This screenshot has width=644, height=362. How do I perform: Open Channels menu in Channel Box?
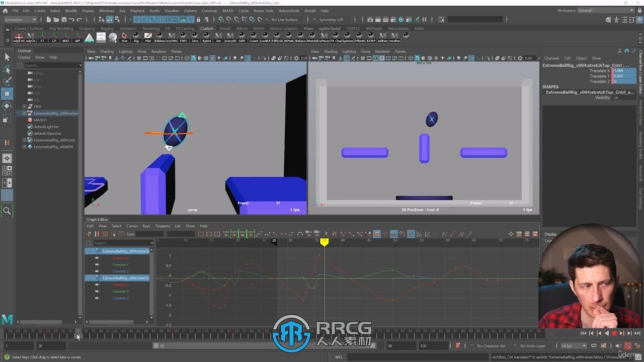coord(551,58)
